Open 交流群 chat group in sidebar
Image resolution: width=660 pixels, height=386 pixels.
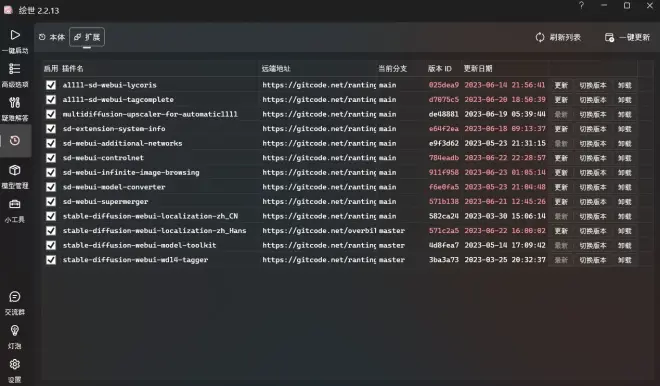pyautogui.click(x=15, y=303)
